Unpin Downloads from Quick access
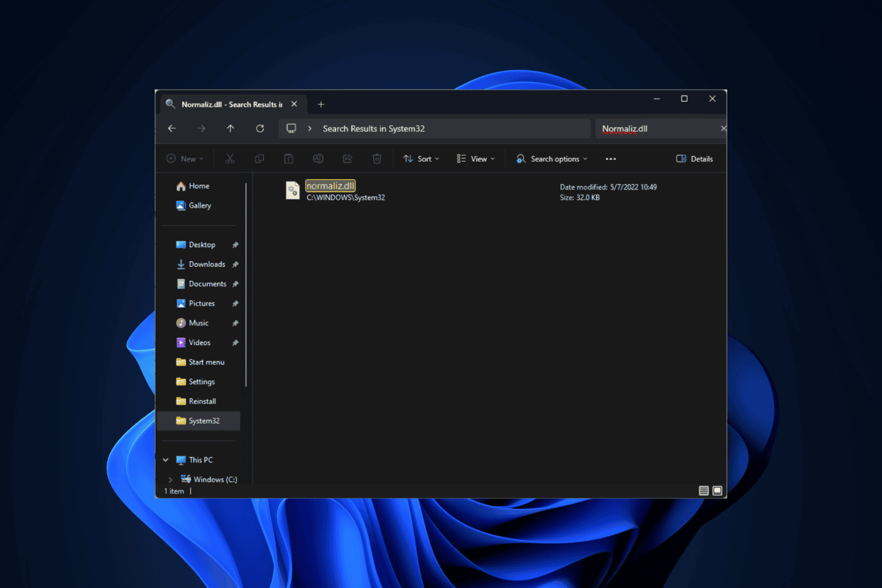 (235, 265)
